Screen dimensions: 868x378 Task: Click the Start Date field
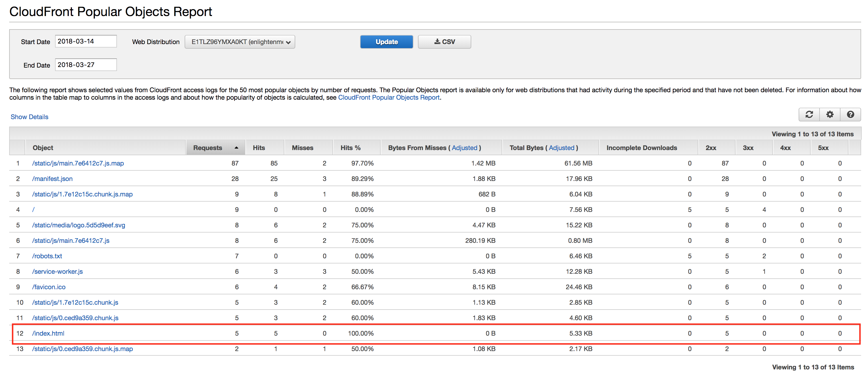86,41
